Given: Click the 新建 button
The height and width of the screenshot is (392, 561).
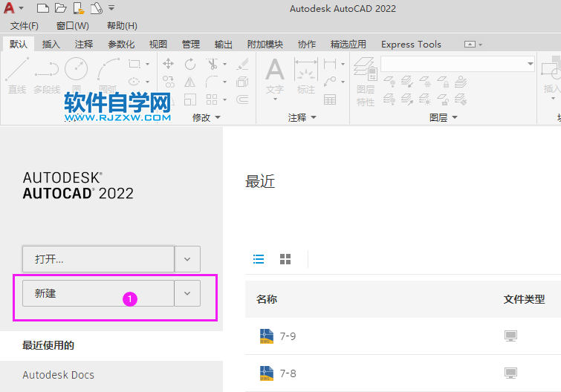Looking at the screenshot, I should 98,293.
